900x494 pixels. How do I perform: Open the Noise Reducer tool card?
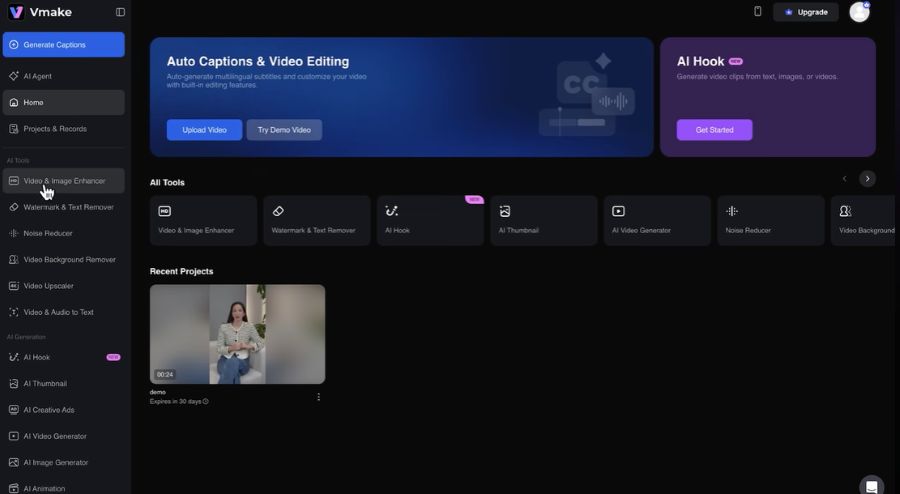click(x=771, y=221)
